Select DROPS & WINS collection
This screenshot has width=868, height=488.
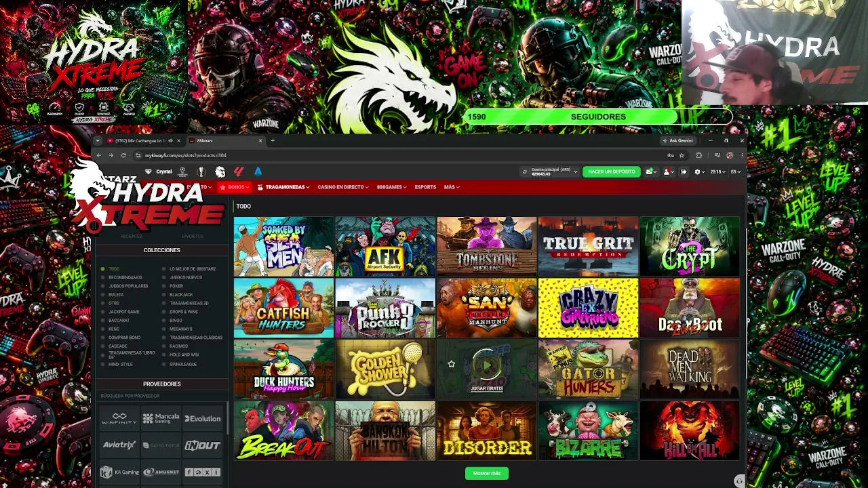(x=184, y=312)
